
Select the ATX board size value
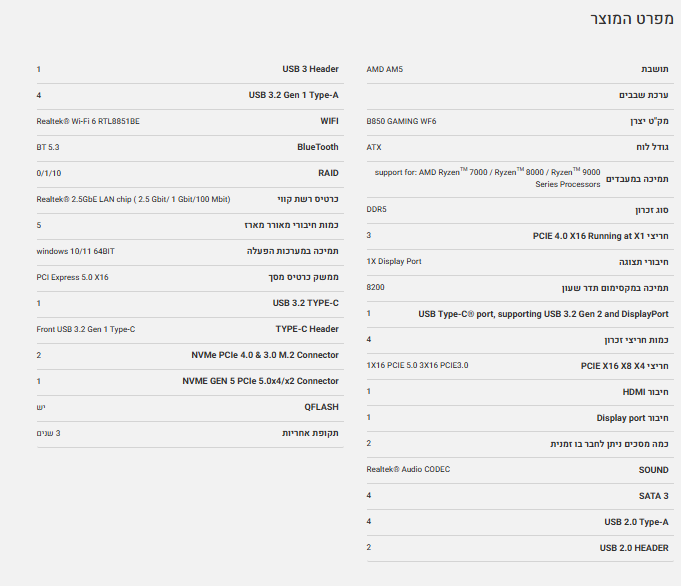coord(374,147)
